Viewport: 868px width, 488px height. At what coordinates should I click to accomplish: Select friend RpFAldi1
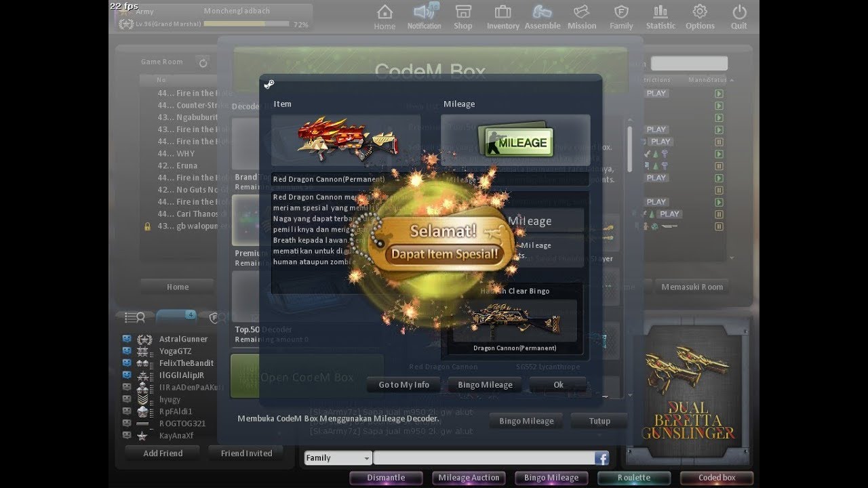pos(176,411)
